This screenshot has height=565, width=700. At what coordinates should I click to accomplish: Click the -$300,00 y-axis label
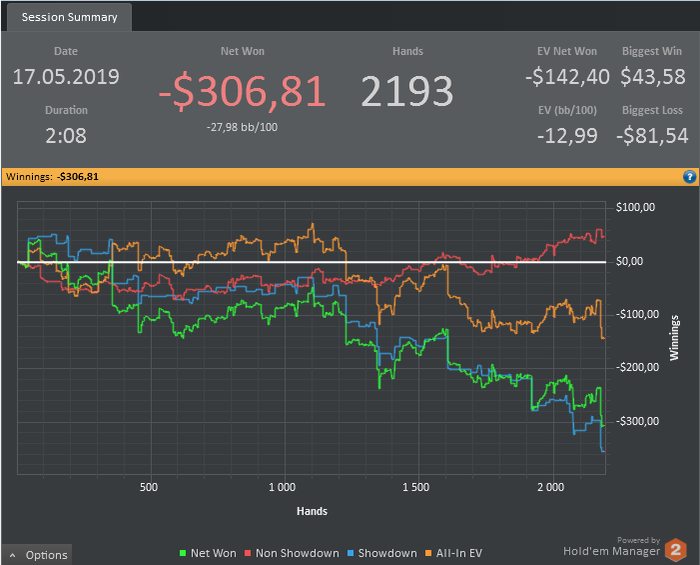coord(638,421)
